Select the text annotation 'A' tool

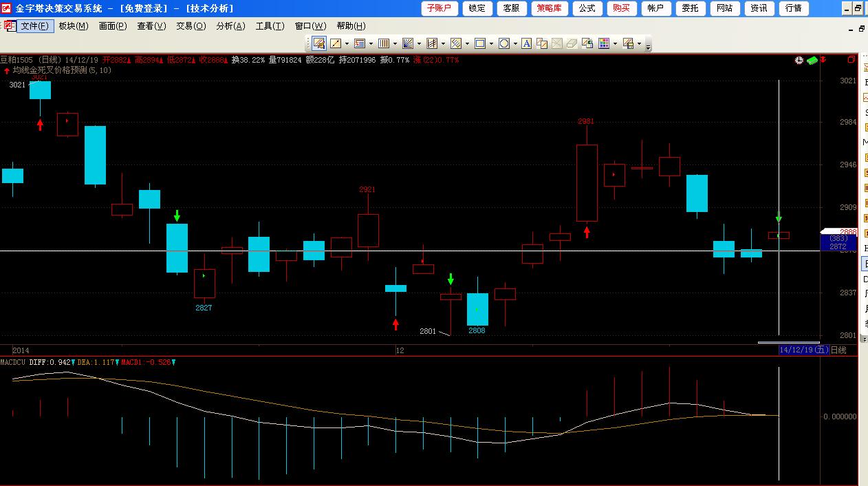526,43
